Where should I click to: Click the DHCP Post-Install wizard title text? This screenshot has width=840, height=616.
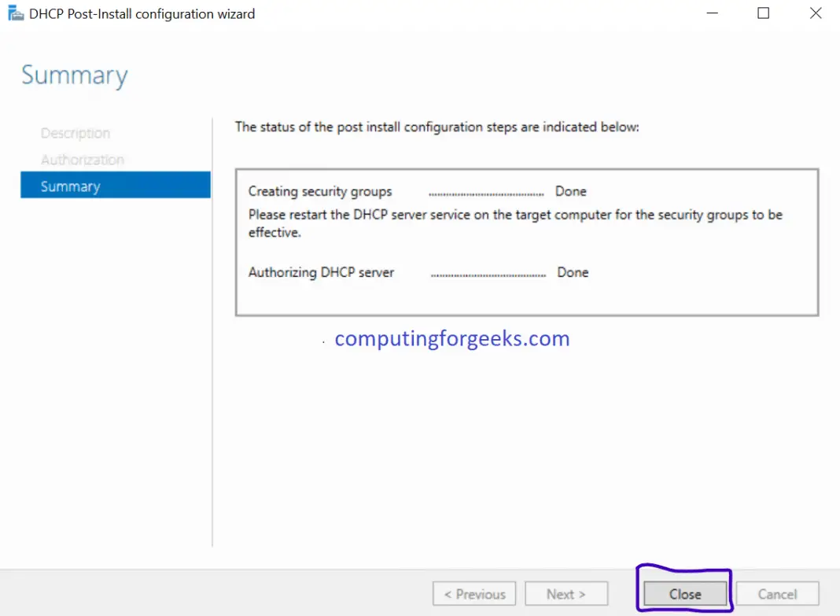(142, 13)
